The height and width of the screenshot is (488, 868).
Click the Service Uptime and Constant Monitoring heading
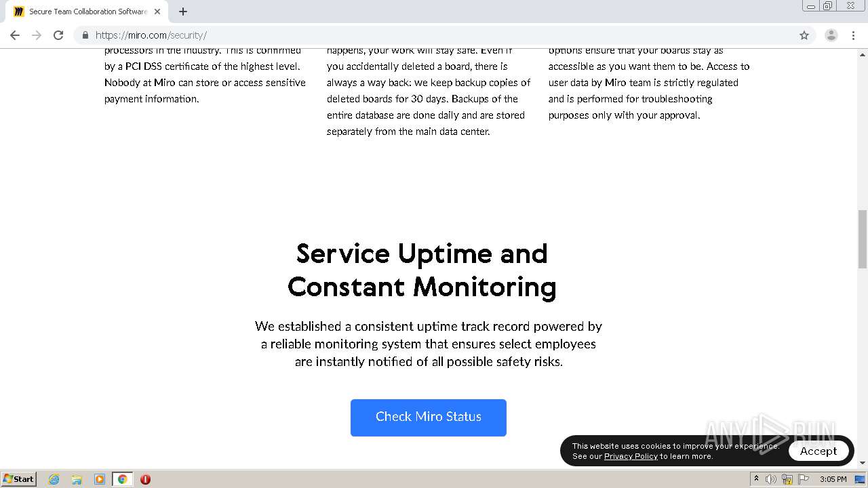[422, 270]
